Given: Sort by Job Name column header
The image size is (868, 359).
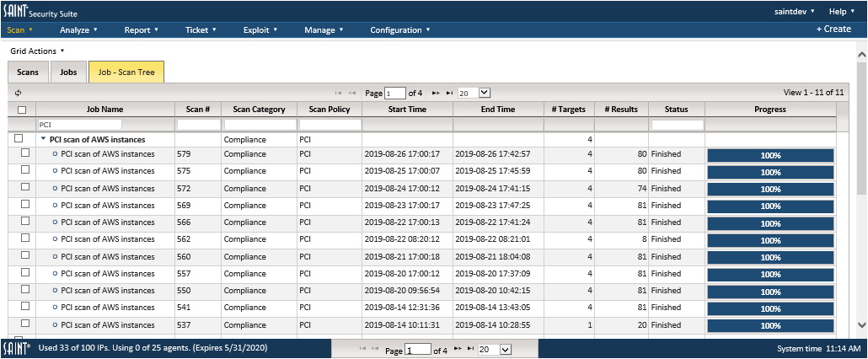Looking at the screenshot, I should pyautogui.click(x=105, y=110).
